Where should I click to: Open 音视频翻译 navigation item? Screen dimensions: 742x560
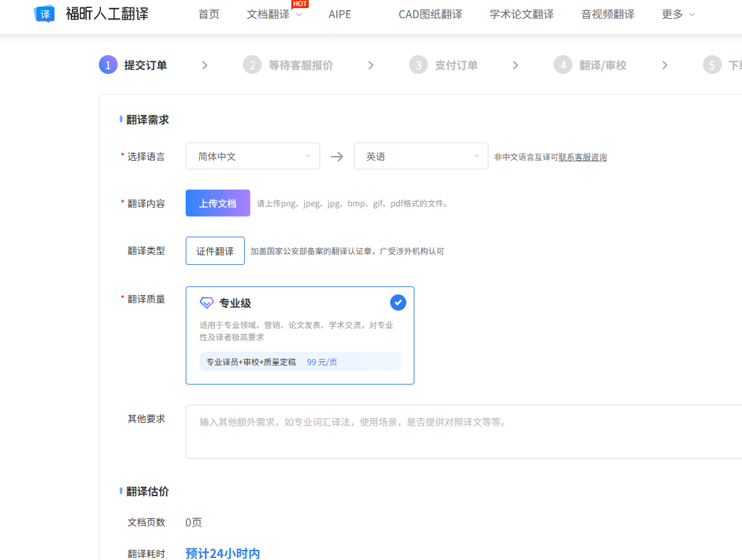tap(607, 14)
